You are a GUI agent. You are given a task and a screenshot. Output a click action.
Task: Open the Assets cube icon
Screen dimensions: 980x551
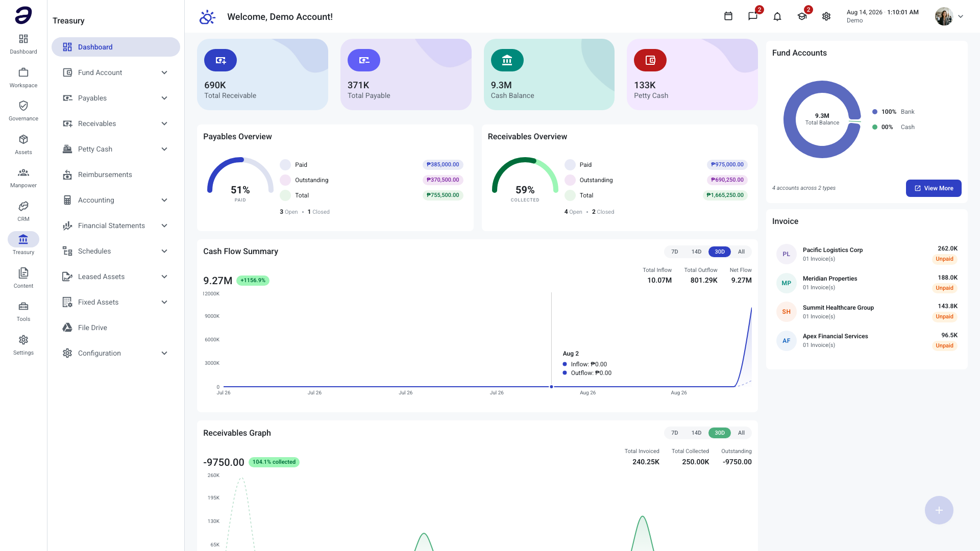[23, 139]
